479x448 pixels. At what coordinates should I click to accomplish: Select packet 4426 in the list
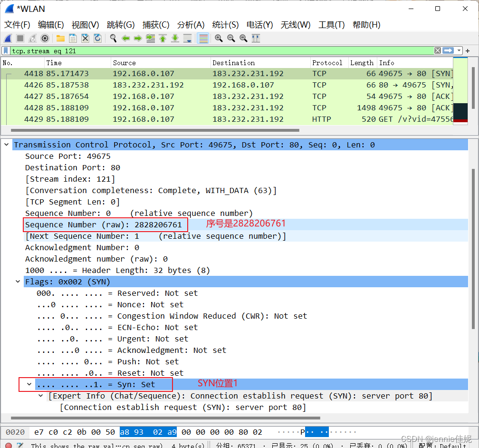227,85
